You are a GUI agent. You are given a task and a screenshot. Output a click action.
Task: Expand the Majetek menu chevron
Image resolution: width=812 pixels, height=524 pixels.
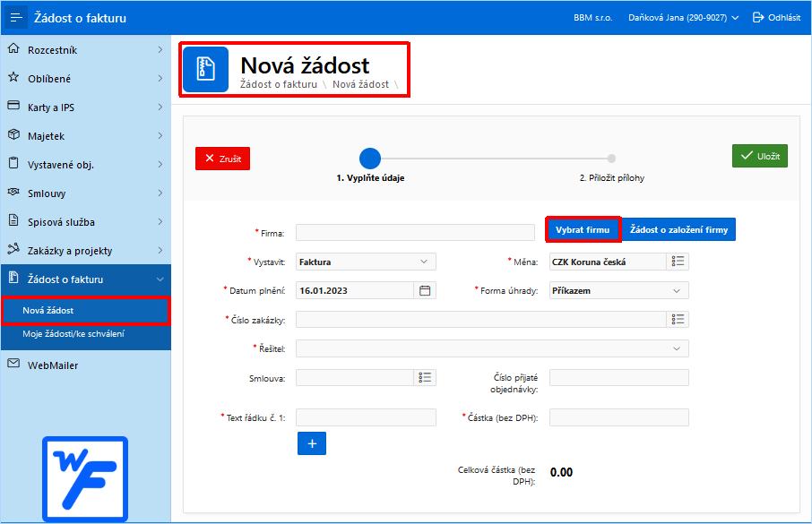click(160, 135)
